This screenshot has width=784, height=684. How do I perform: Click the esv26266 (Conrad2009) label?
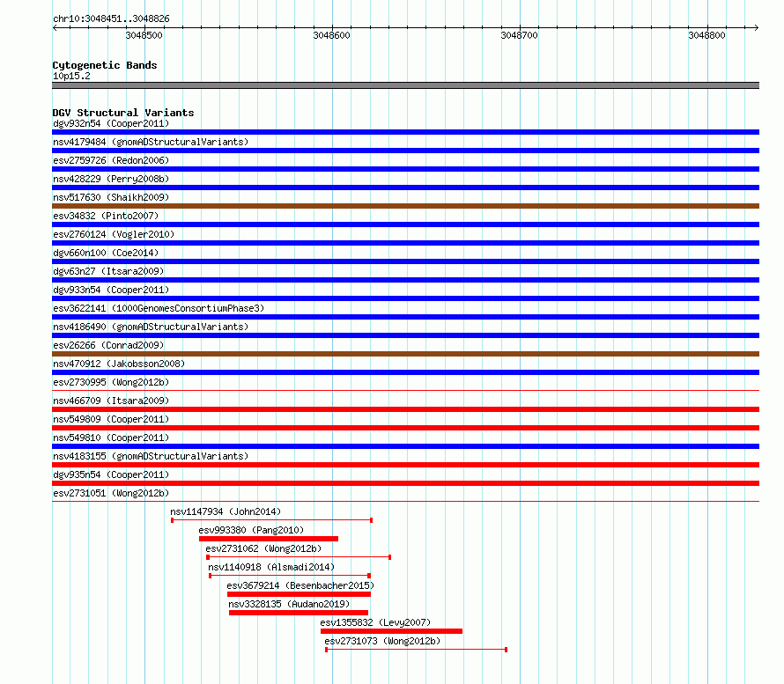coord(108,345)
